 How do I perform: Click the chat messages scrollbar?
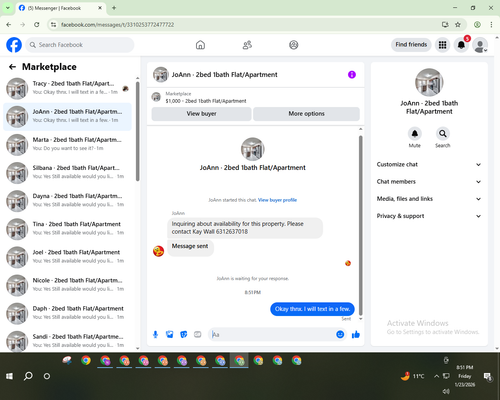pyautogui.click(x=360, y=225)
